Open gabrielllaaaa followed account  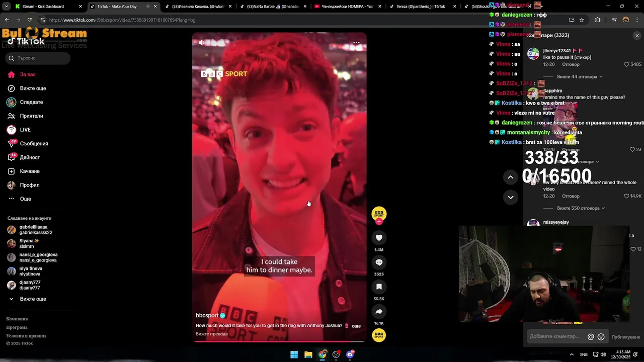tap(35, 230)
